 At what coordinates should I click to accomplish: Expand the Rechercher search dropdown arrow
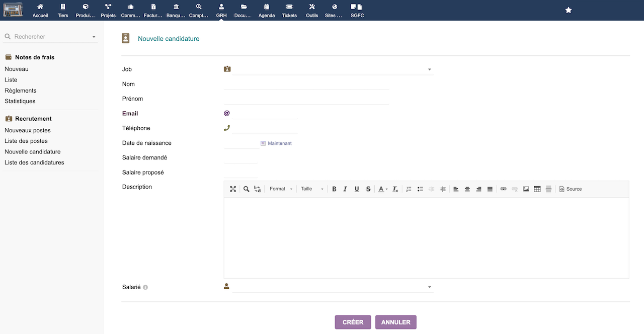[x=94, y=37]
